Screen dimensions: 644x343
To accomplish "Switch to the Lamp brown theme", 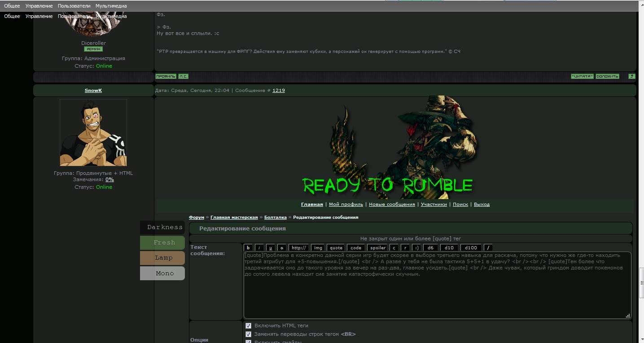I will point(162,258).
